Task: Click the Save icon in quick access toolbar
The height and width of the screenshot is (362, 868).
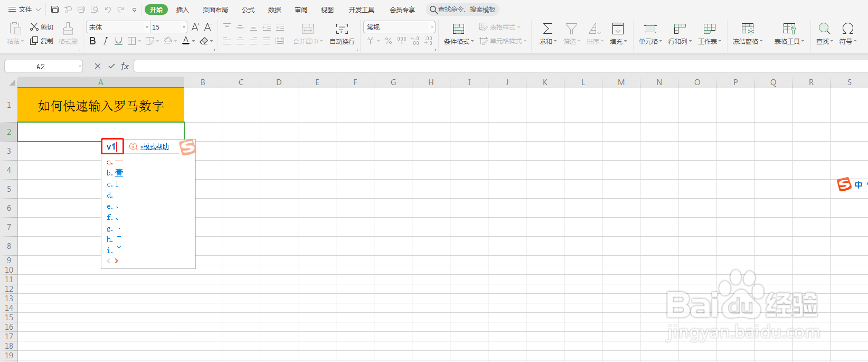Action: coord(55,10)
